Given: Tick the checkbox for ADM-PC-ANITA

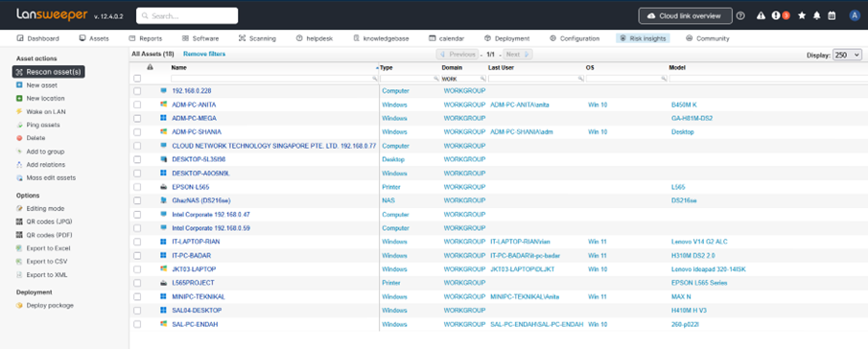Looking at the screenshot, I should pos(137,105).
